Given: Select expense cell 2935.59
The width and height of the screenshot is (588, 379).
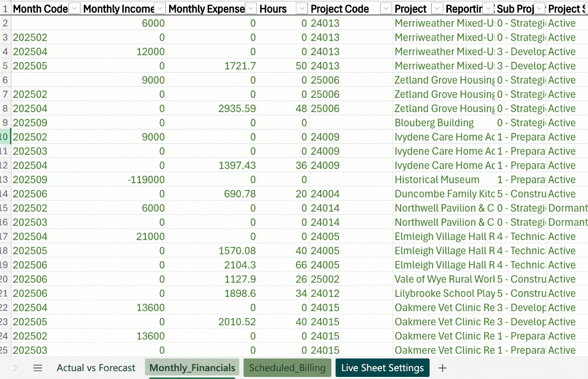Looking at the screenshot, I should 212,108.
